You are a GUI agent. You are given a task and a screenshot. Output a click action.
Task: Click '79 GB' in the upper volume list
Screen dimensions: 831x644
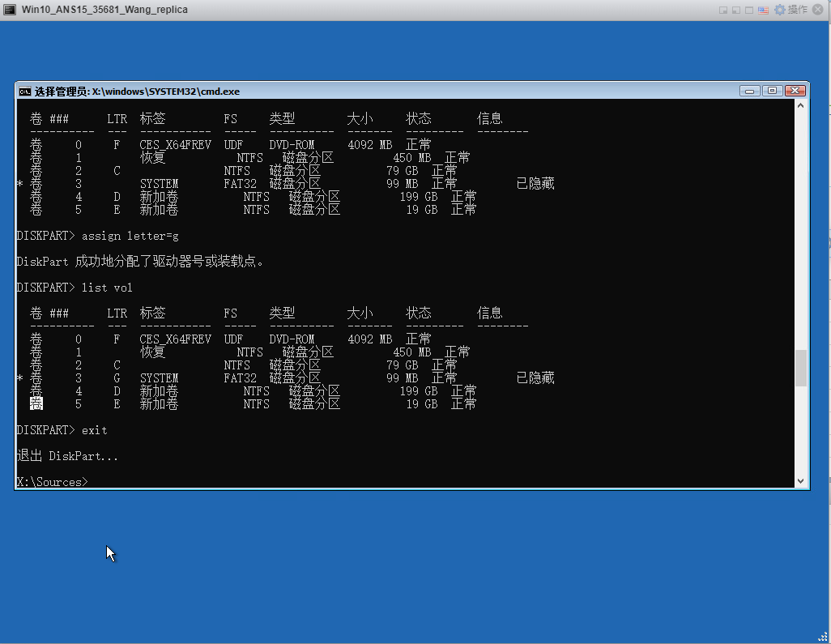point(403,171)
